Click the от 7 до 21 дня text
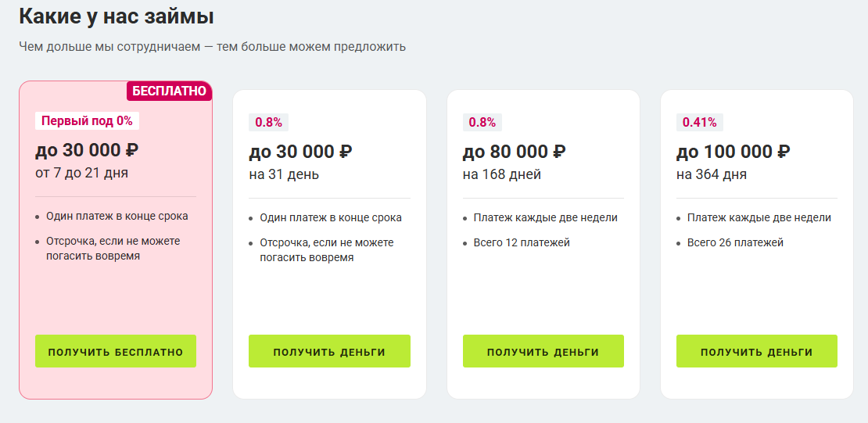Screen dimensions: 868x423 click(81, 173)
